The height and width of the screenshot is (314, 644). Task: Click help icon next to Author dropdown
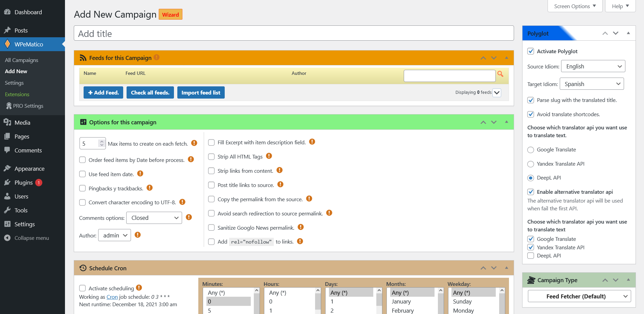click(138, 235)
